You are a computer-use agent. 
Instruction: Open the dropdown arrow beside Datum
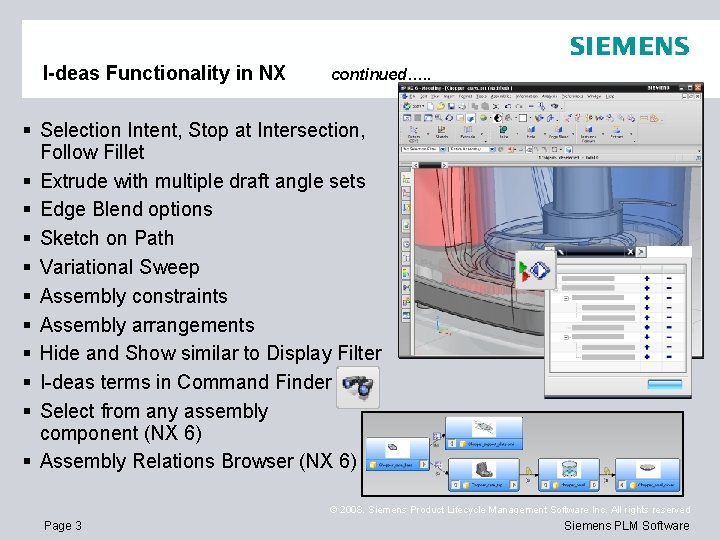[x=428, y=134]
